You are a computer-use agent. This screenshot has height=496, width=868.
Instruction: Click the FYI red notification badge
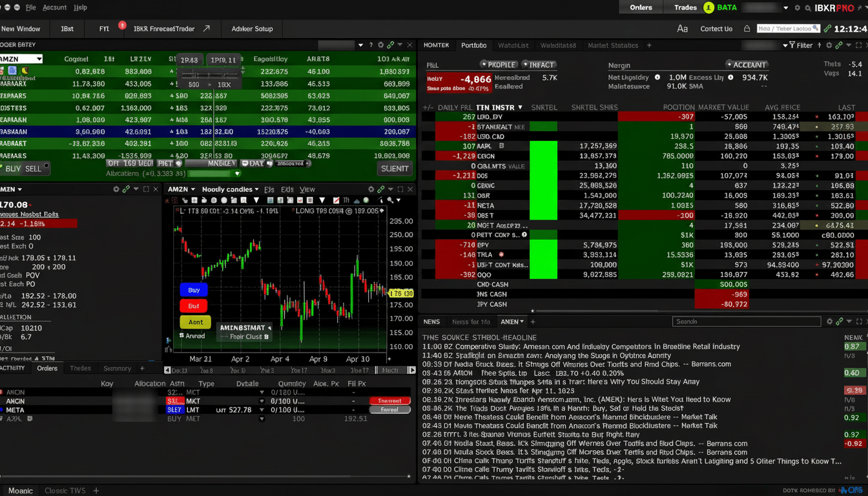[x=122, y=25]
